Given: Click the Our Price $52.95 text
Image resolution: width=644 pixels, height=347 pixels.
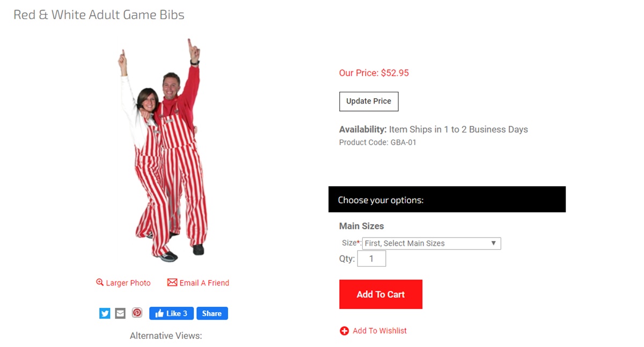Looking at the screenshot, I should tap(374, 73).
